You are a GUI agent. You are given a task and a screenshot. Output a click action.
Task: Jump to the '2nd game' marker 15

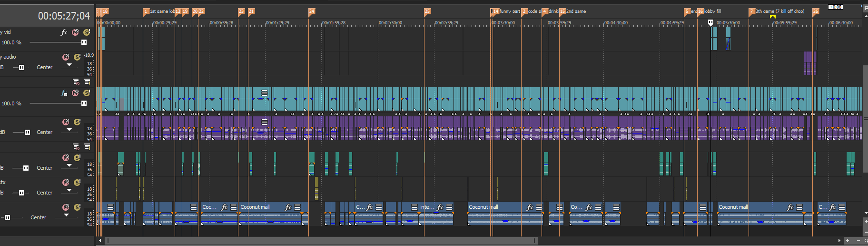562,11
